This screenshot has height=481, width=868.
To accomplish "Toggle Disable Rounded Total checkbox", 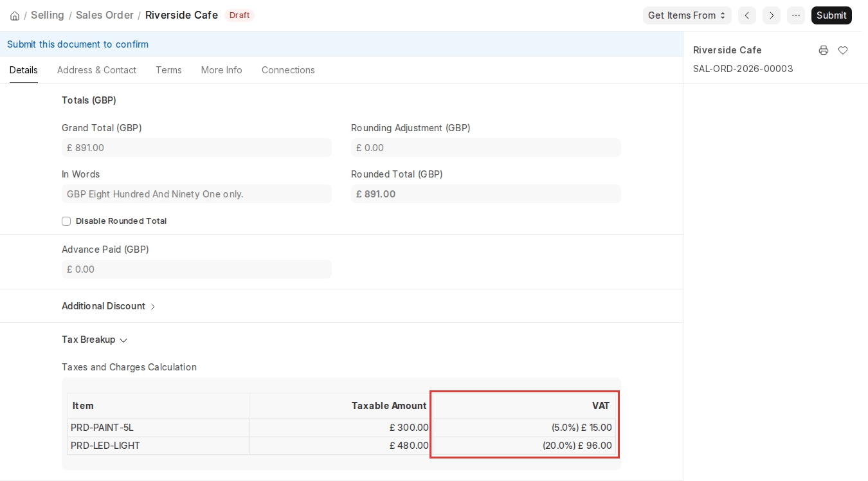I will tap(66, 221).
